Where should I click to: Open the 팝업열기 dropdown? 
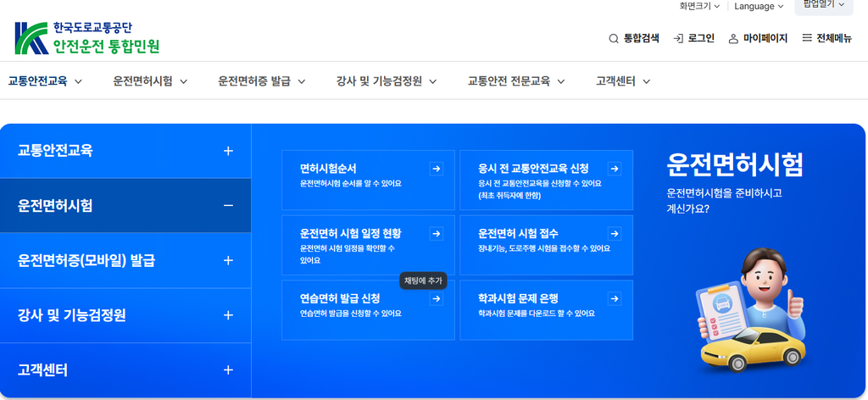(x=824, y=5)
